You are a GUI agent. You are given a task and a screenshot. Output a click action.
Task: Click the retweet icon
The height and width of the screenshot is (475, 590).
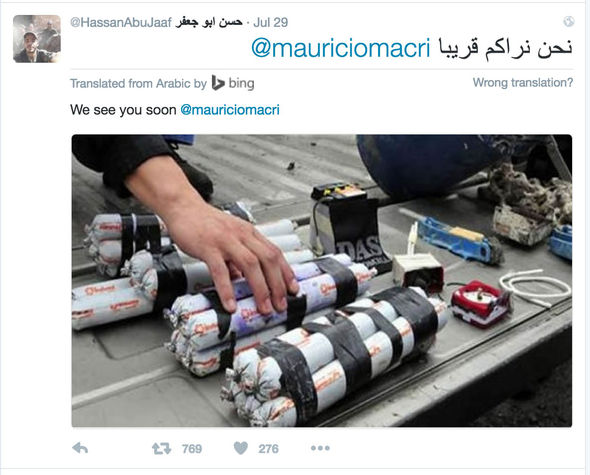161,448
